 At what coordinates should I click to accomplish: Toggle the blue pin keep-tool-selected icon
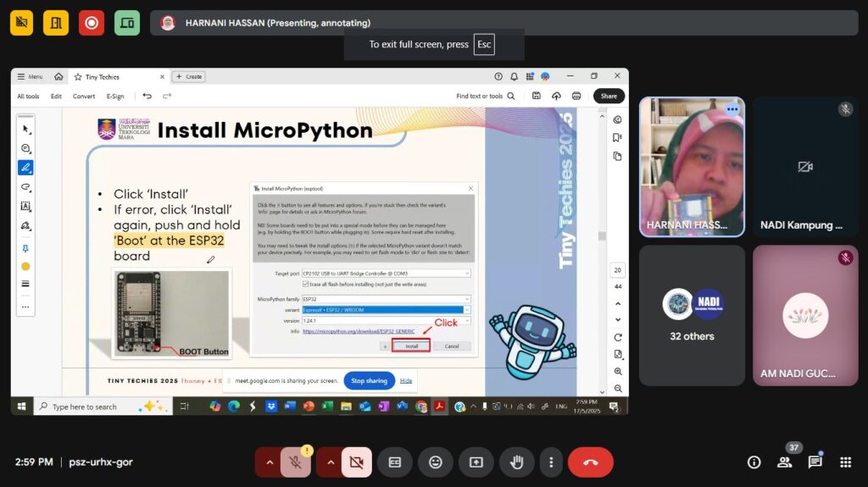pos(25,248)
